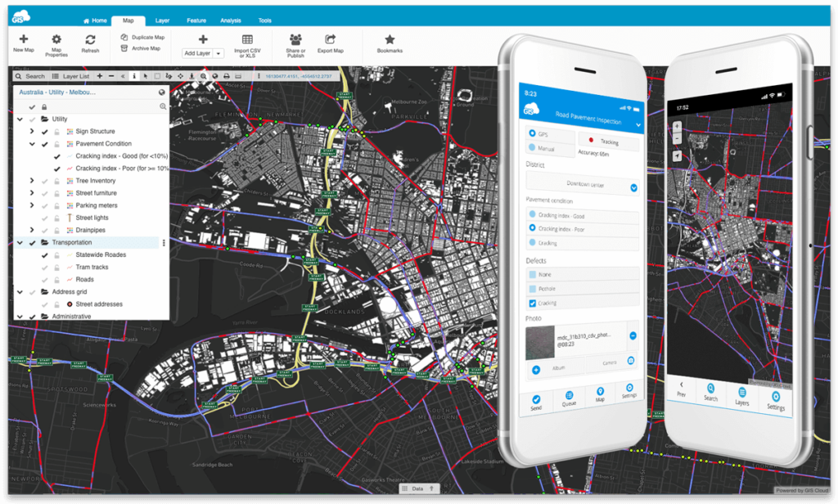Tap the Send icon in the mobile app
The width and height of the screenshot is (838, 504).
(537, 398)
